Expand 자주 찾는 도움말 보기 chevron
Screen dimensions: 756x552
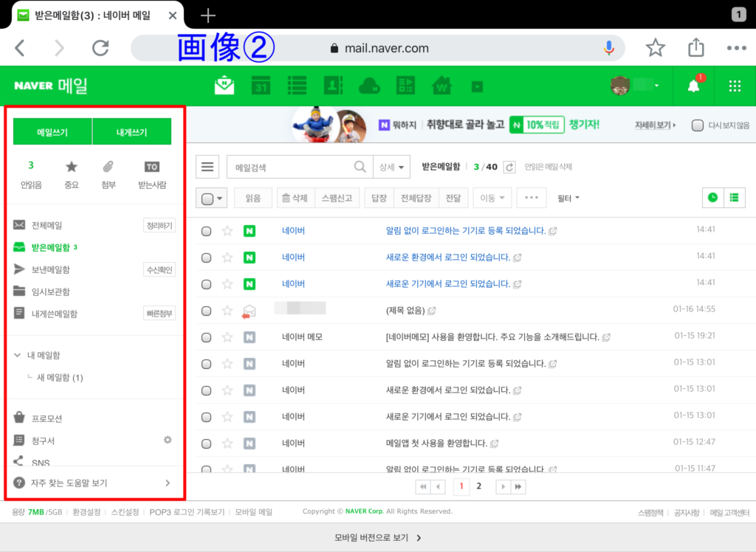(168, 483)
